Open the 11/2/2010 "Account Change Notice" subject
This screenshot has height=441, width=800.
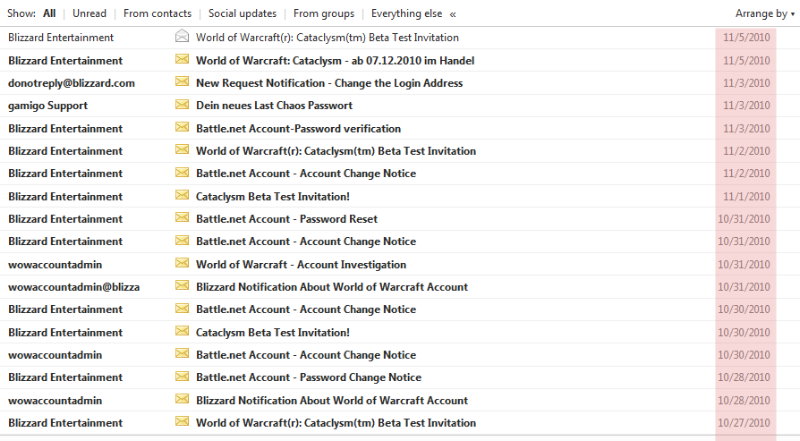point(306,174)
